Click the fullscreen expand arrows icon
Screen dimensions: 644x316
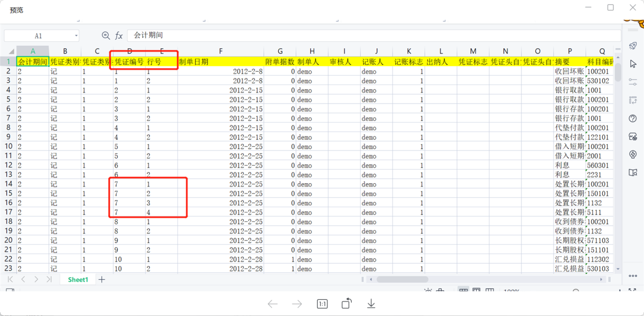[633, 290]
